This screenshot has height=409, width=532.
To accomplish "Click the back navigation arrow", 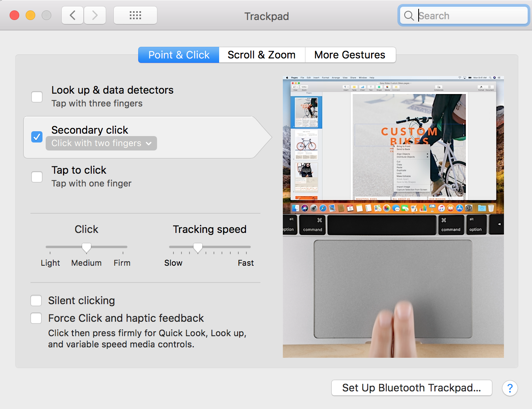I will pos(72,15).
